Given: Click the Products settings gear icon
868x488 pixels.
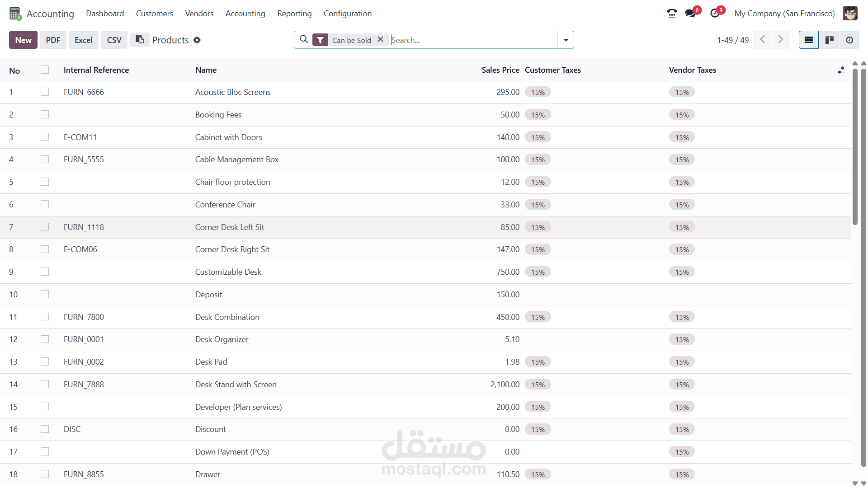Looking at the screenshot, I should pyautogui.click(x=197, y=40).
